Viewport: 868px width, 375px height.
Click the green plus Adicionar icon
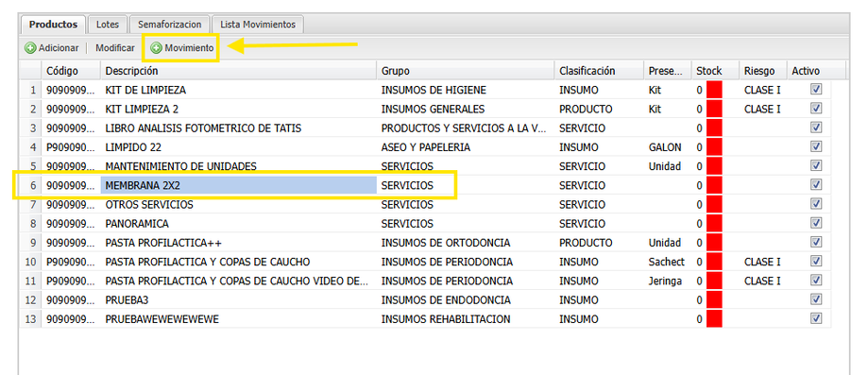coord(30,48)
